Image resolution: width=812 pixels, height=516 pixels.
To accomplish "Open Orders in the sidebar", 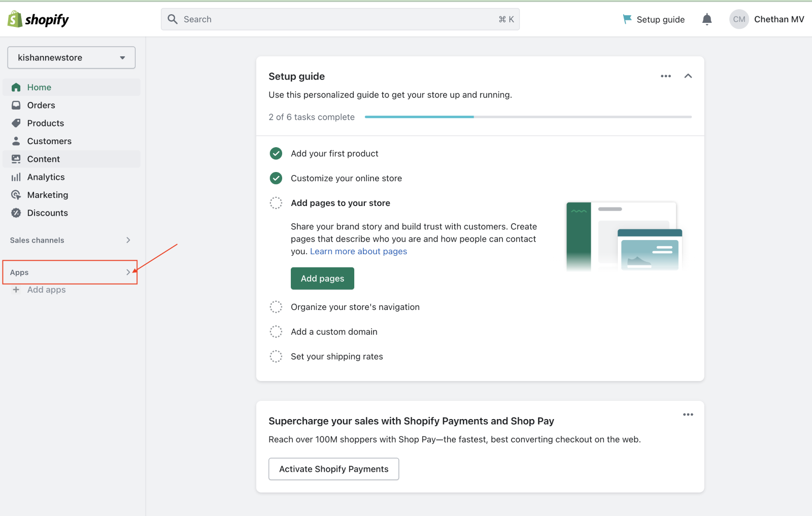I will pyautogui.click(x=72, y=105).
